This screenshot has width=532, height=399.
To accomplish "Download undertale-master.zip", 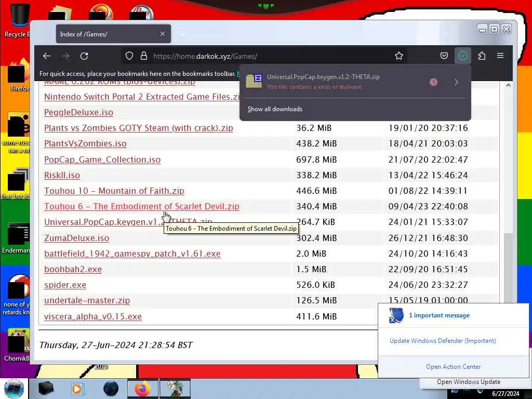I will coord(87,300).
